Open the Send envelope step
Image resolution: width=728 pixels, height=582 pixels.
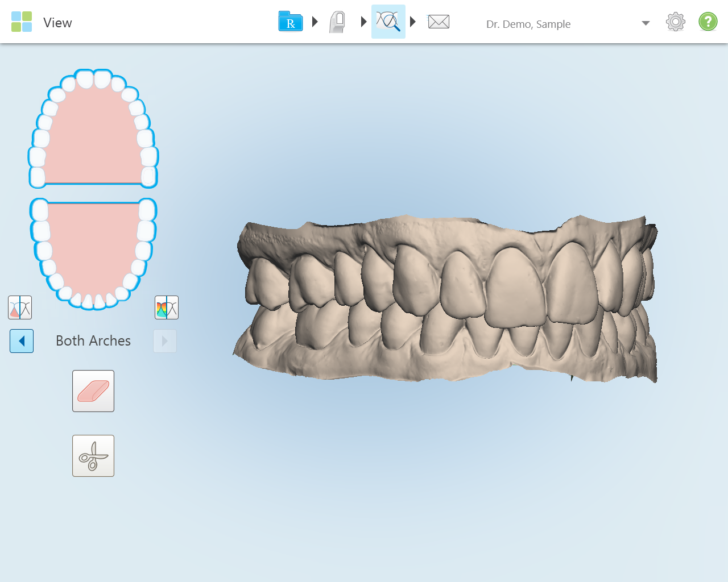439,22
